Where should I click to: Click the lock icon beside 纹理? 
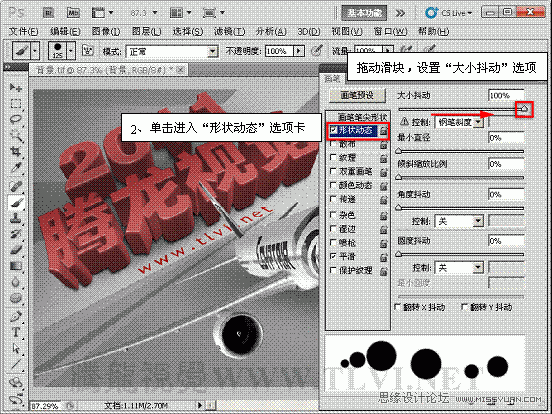tap(383, 158)
